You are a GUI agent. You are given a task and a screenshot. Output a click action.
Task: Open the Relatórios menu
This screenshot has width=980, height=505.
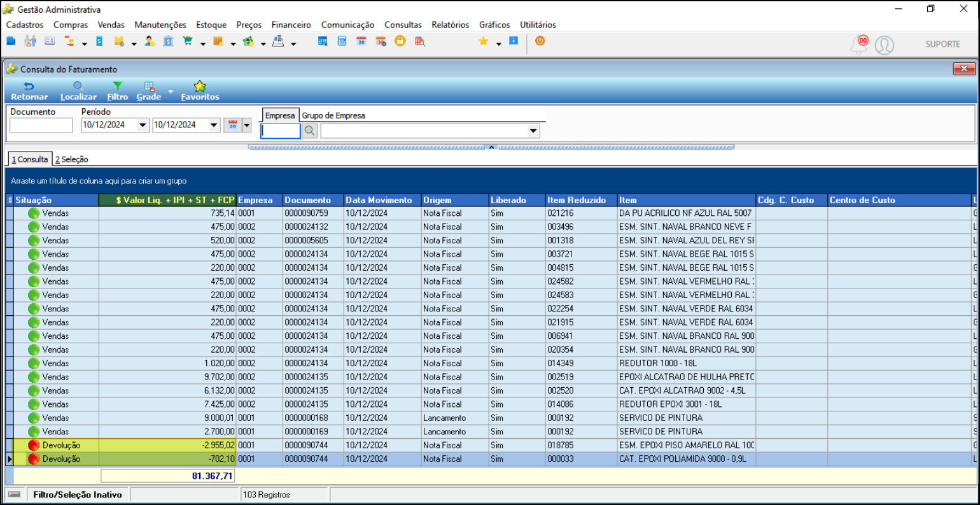coord(450,25)
